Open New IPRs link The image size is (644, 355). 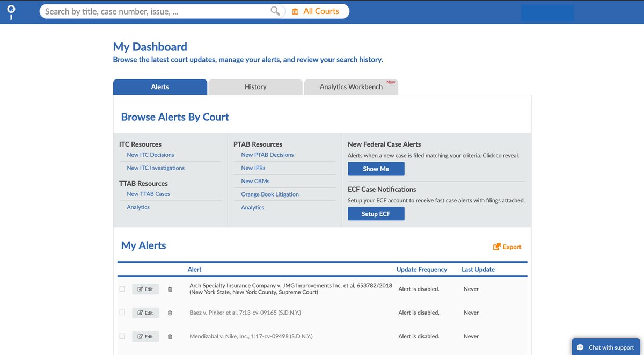click(x=253, y=168)
